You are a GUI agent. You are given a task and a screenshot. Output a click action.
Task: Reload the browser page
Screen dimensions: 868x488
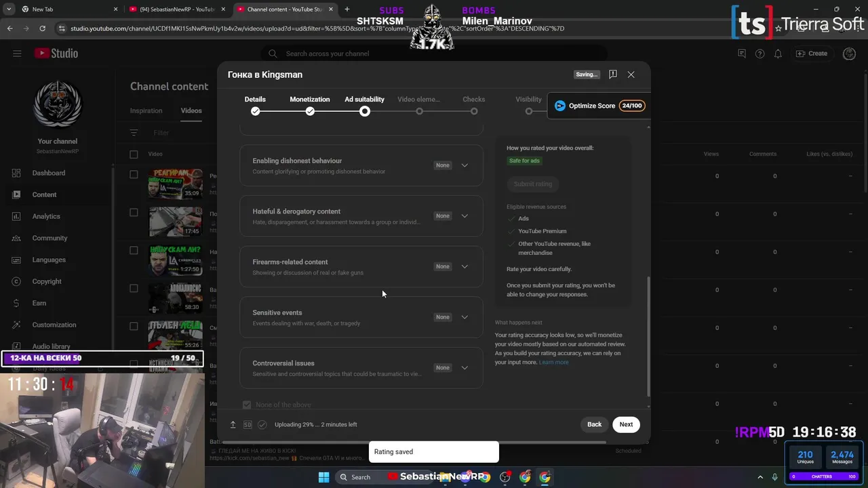click(x=42, y=28)
